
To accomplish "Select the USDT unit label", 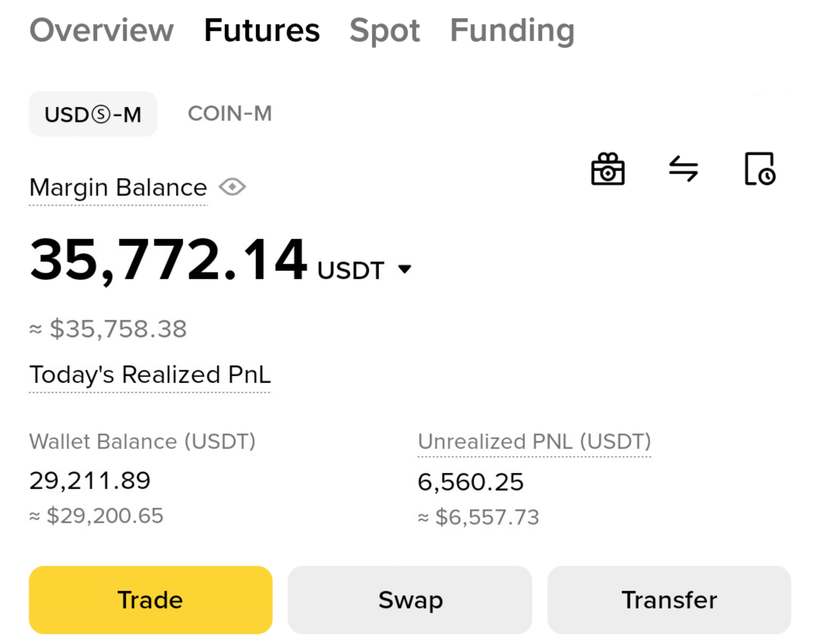I will coord(351,270).
